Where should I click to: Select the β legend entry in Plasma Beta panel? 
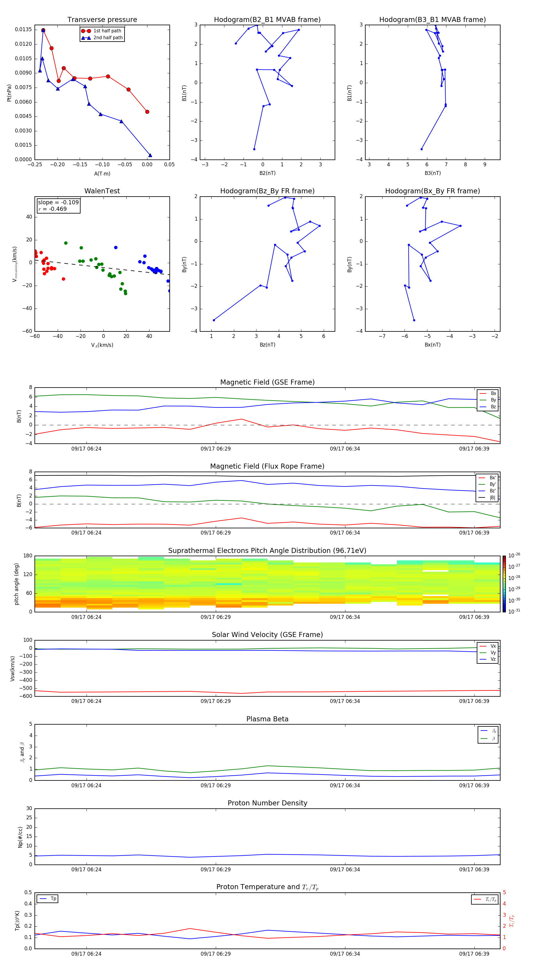point(488,739)
